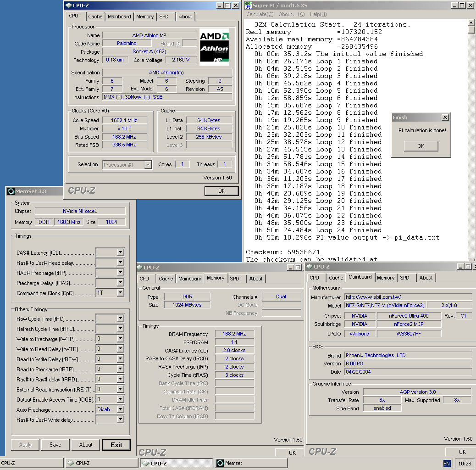Open Write to Precharge (tWTP) dropdown
The height and width of the screenshot is (470, 476).
point(121,338)
